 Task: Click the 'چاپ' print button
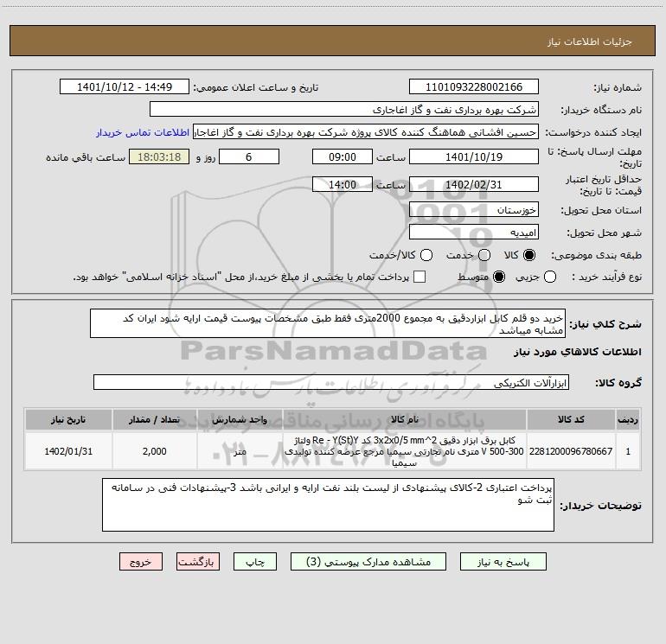click(255, 561)
